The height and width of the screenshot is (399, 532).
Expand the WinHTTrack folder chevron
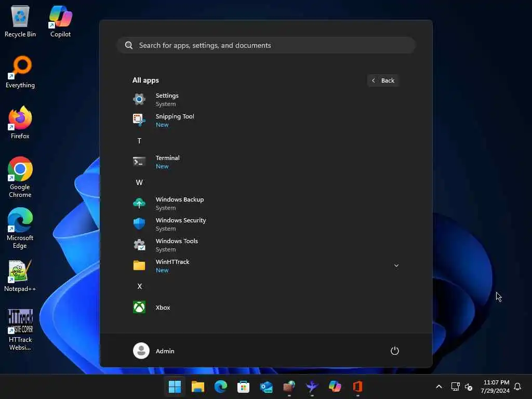coord(396,265)
